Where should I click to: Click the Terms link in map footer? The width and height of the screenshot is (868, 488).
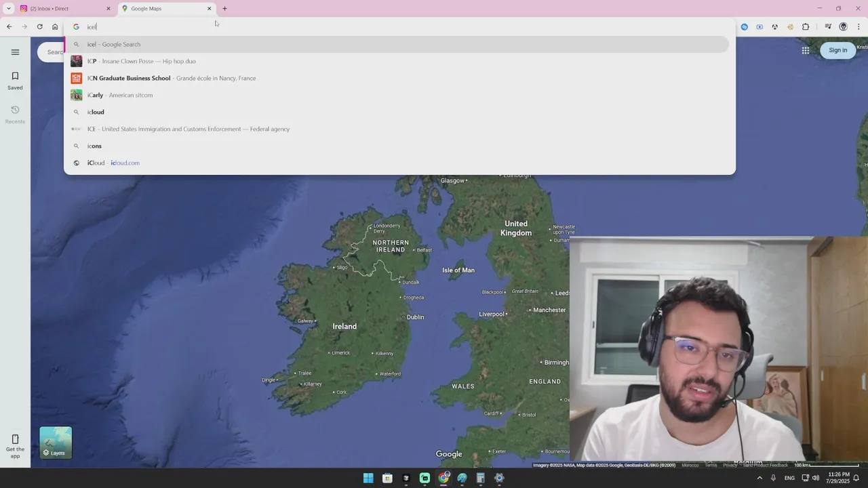711,465
